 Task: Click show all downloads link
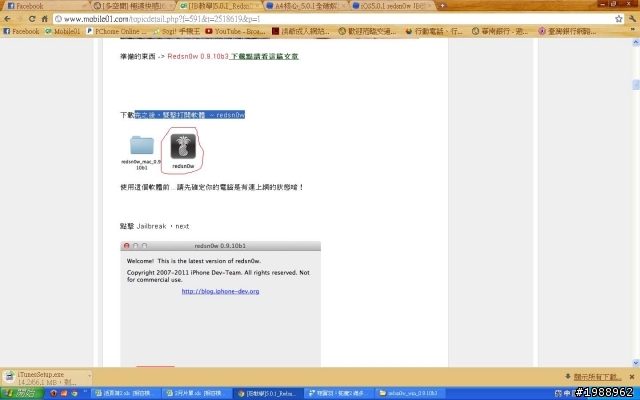tap(598, 377)
